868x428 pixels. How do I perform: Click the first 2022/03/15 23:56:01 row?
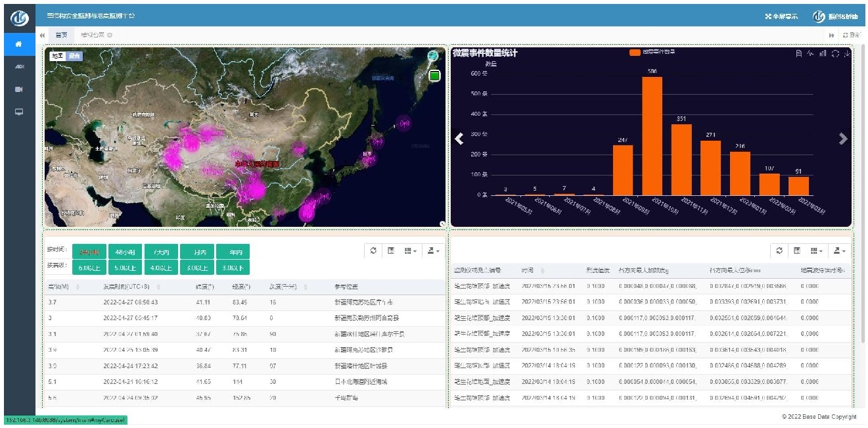click(x=651, y=286)
